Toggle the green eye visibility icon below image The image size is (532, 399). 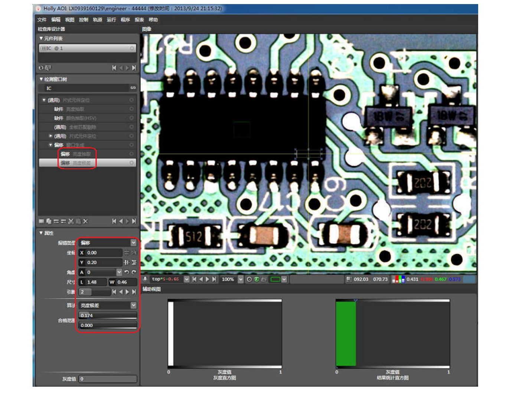[257, 279]
